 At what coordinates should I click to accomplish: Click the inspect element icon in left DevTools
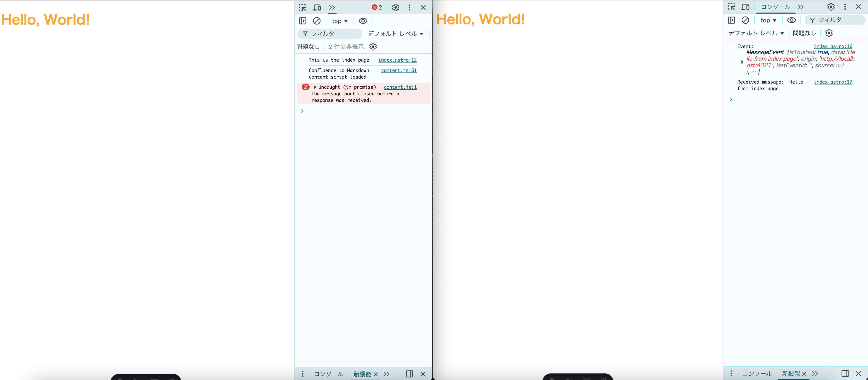click(303, 7)
